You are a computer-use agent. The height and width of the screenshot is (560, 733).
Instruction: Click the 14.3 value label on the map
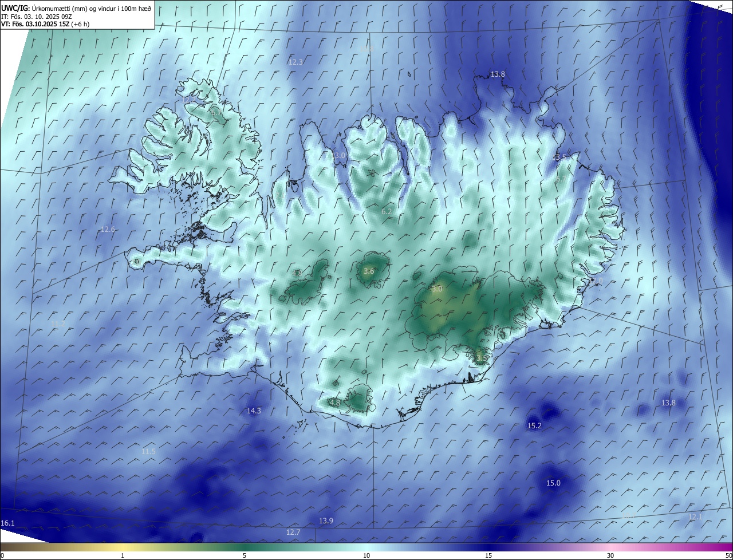coord(254,411)
